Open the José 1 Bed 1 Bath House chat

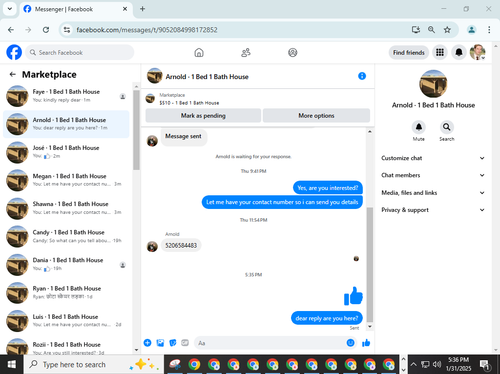[66, 152]
